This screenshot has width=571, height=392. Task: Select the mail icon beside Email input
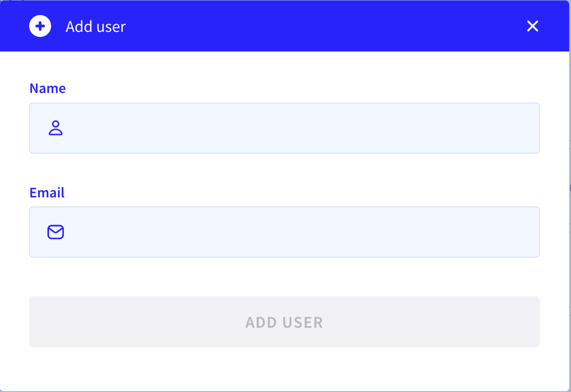tap(56, 232)
